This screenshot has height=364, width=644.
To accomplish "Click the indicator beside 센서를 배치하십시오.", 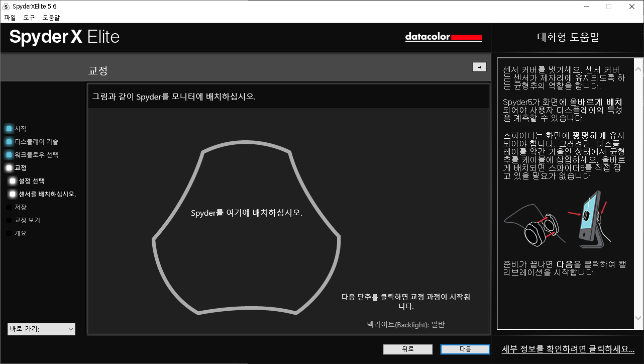I will (x=13, y=194).
